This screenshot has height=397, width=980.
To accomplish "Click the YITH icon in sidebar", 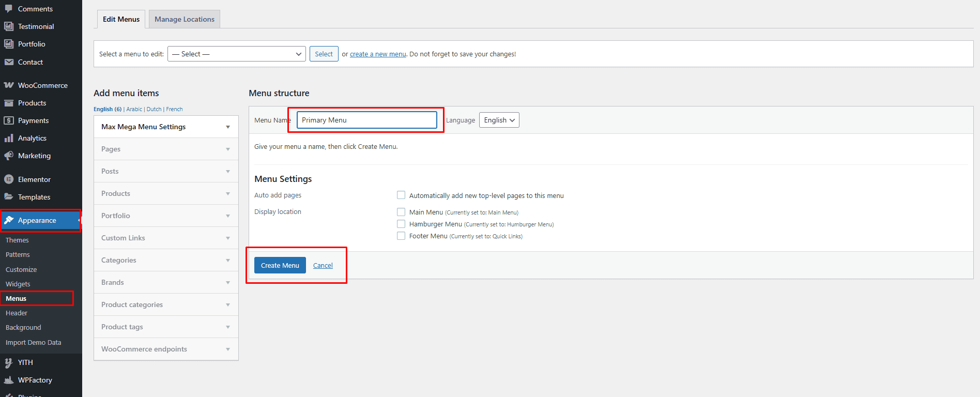I will pyautogui.click(x=9, y=362).
